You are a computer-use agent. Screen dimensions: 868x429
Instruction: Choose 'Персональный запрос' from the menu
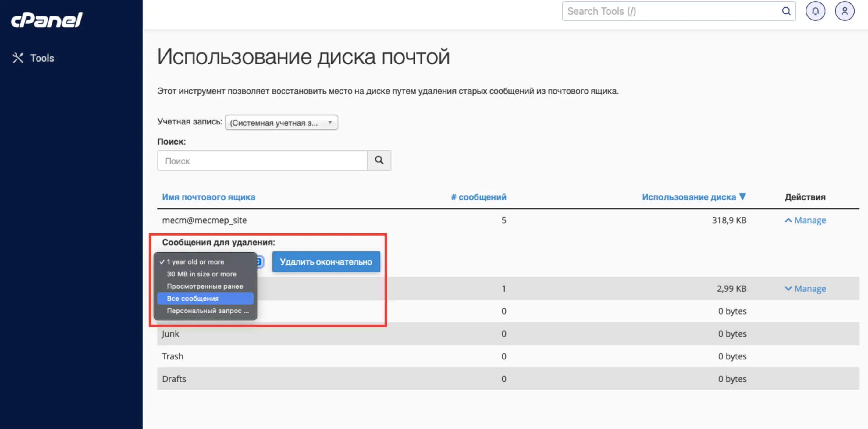[207, 311]
